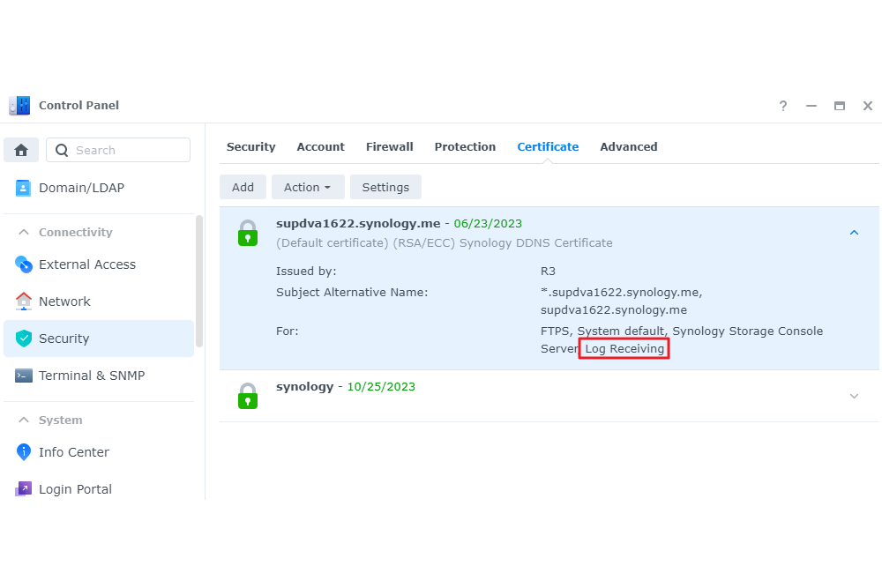Click the External Access icon
Image resolution: width=882 pixels, height=588 pixels.
coord(24,264)
